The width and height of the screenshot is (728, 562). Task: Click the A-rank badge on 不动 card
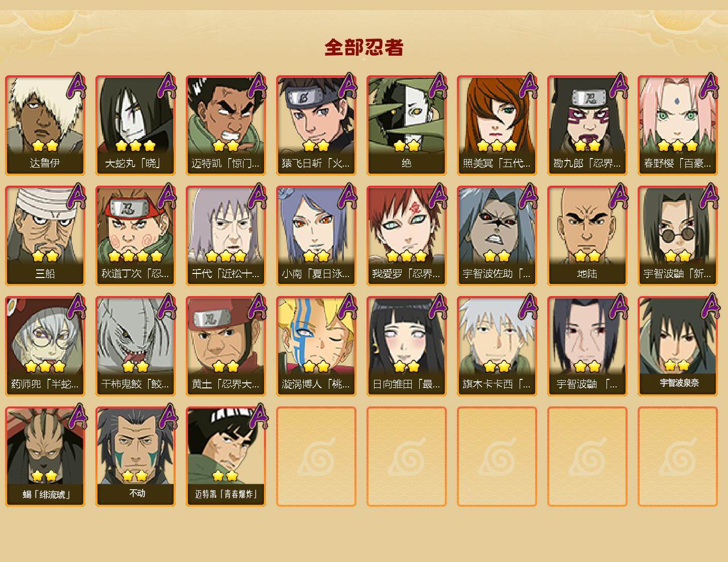pos(167,417)
